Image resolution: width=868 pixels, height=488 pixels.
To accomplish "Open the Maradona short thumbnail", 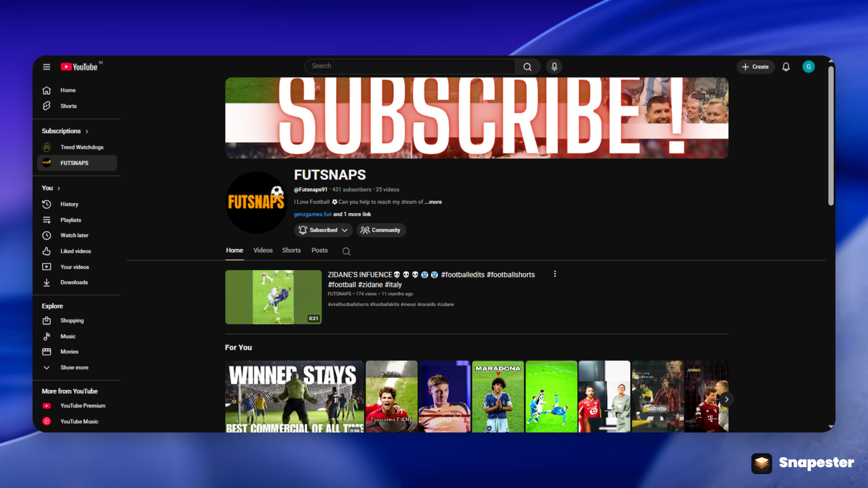I will point(498,396).
